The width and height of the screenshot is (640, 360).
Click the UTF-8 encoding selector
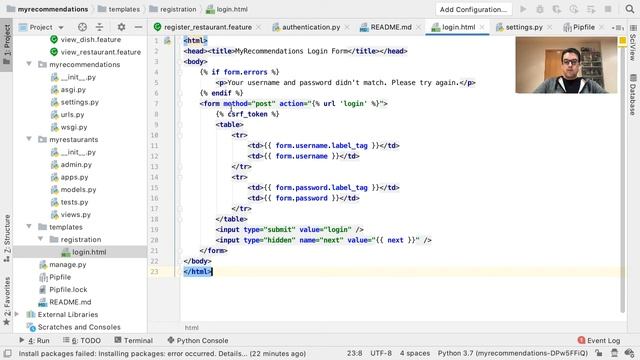tap(381, 353)
